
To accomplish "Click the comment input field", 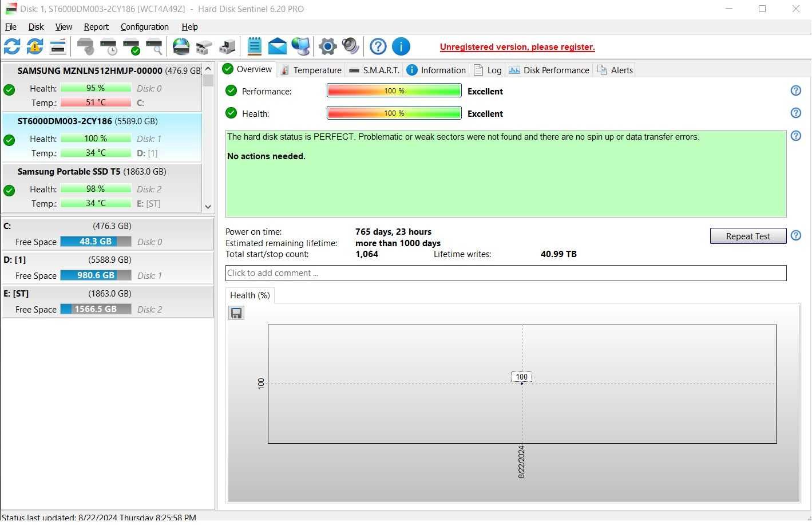I will pos(506,273).
